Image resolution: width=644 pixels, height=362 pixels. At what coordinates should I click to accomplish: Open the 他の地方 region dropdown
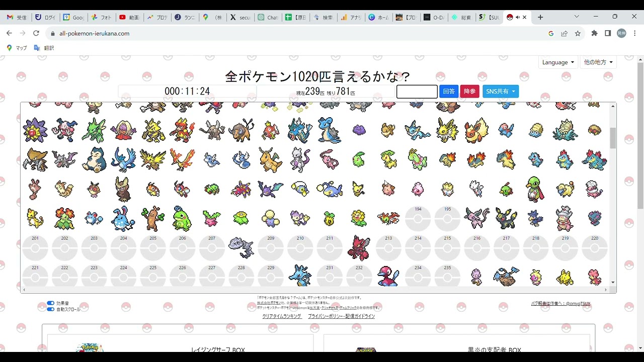pyautogui.click(x=598, y=62)
